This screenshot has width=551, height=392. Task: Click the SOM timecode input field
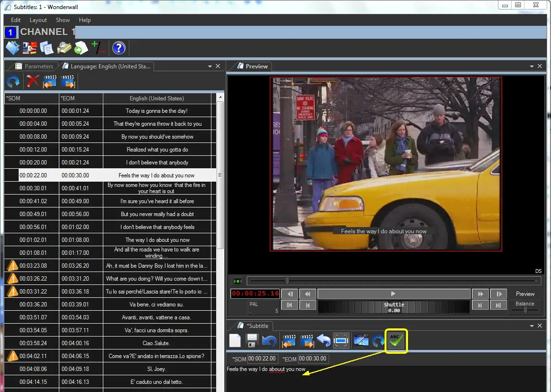tap(262, 359)
